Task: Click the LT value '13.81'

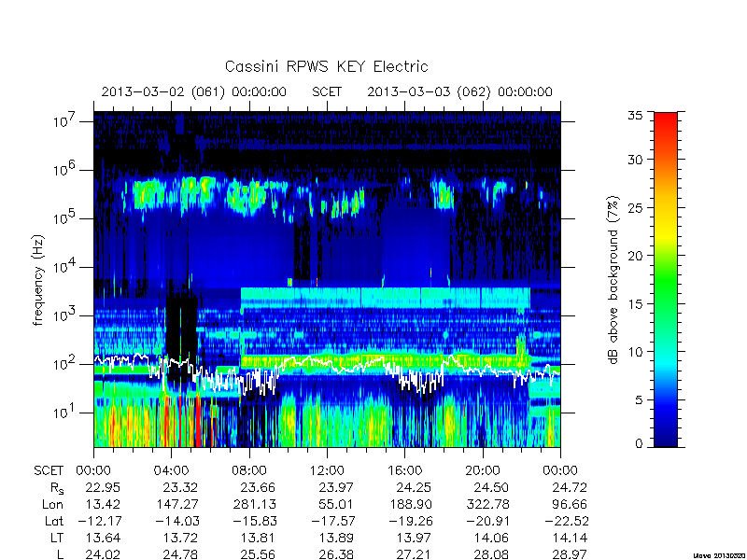Action: [258, 539]
